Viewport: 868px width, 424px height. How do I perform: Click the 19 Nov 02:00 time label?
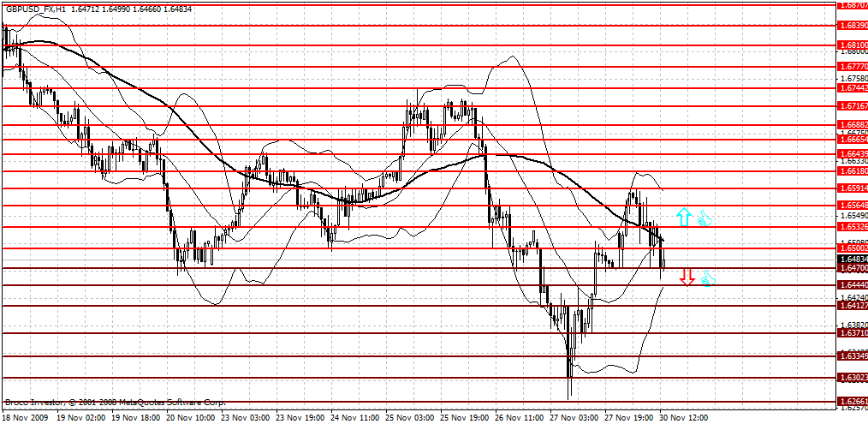point(80,417)
